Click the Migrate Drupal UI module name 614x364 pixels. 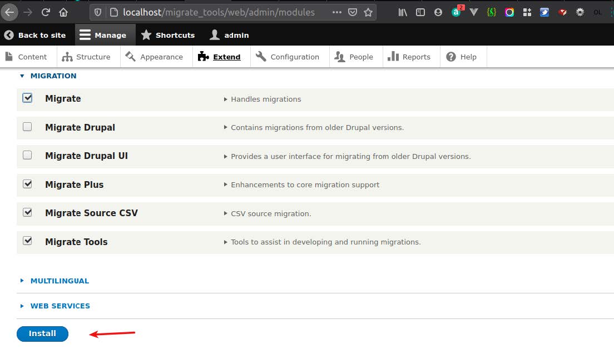87,156
